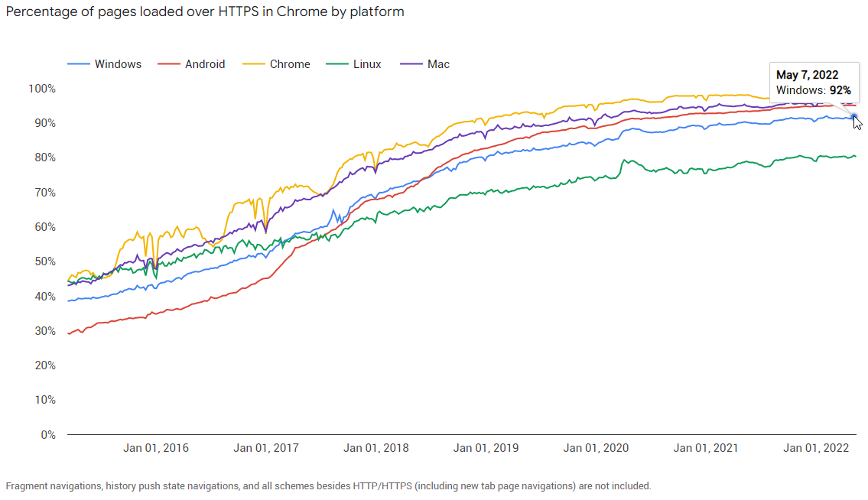Select the green line swatch beside Linux

(x=336, y=64)
